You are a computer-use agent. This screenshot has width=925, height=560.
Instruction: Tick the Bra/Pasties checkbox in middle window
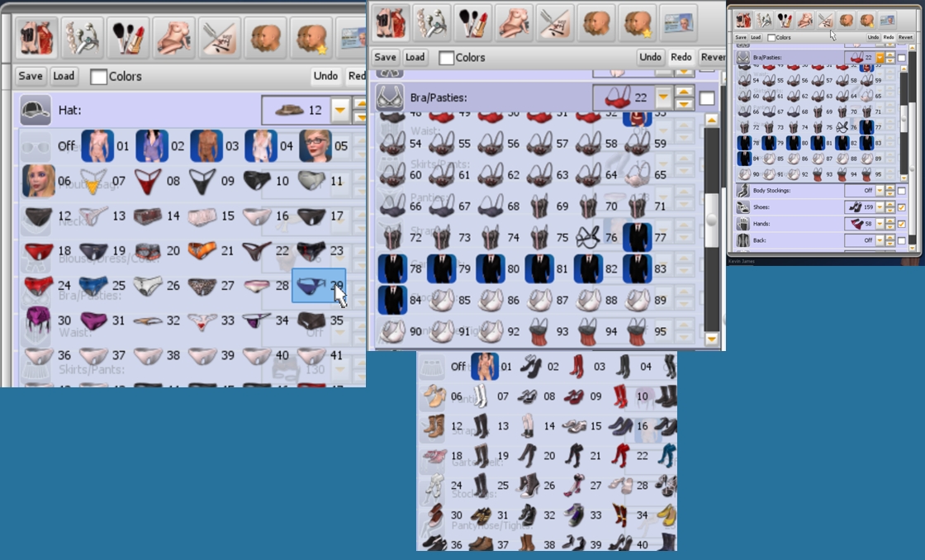click(x=707, y=98)
